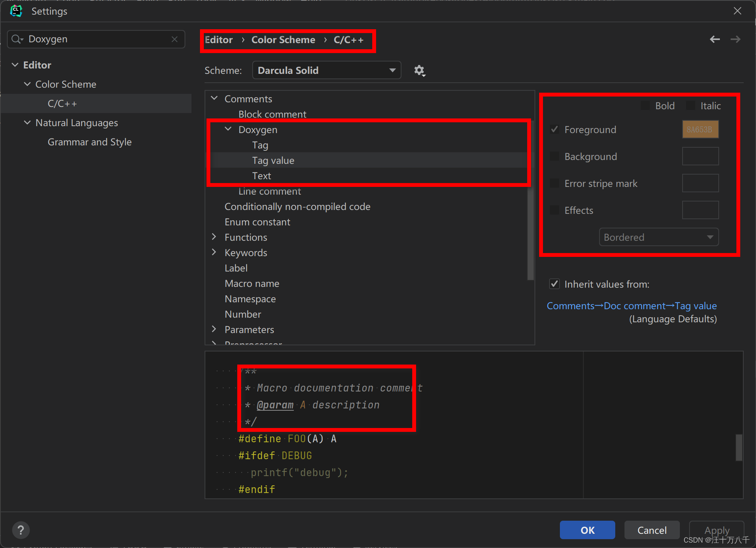Expand the Keywords category

pyautogui.click(x=214, y=252)
